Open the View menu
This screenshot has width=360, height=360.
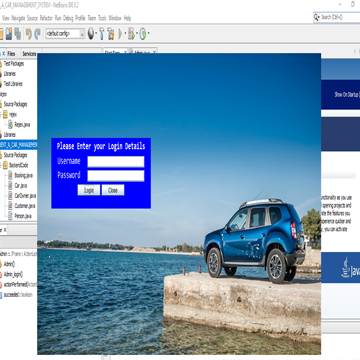[6, 18]
